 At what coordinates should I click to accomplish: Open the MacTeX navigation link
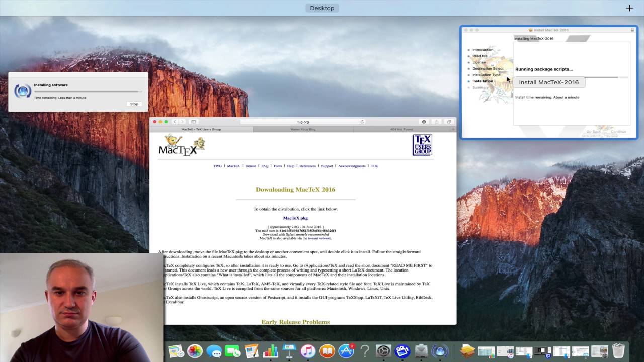pos(233,166)
